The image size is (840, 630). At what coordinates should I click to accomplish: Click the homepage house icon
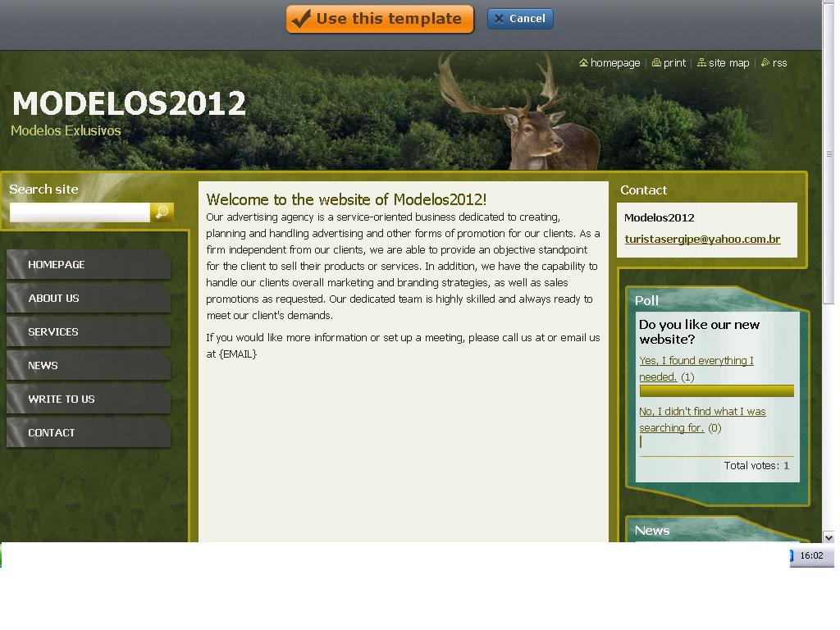583,63
